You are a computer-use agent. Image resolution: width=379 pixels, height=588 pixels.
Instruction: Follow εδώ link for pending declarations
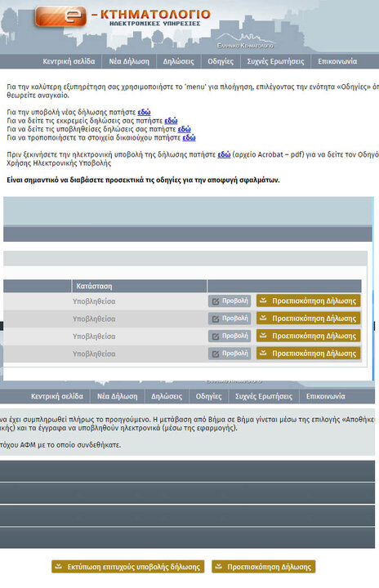[x=171, y=120]
